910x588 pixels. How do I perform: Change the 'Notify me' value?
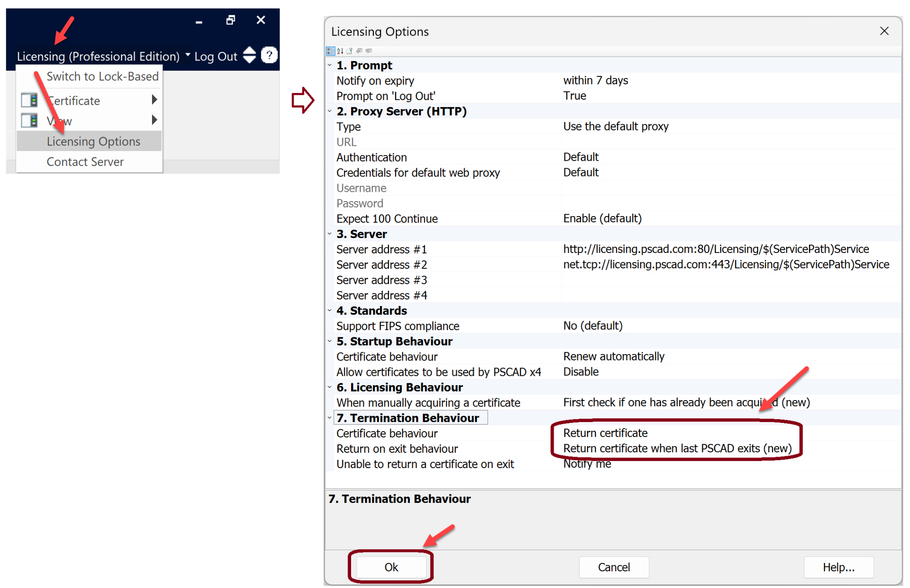coord(731,464)
